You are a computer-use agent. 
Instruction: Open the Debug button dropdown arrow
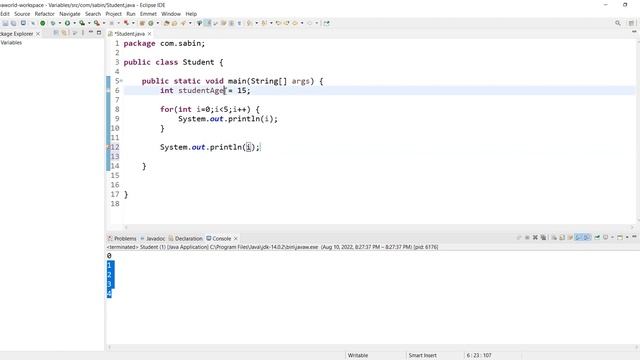[60, 23]
